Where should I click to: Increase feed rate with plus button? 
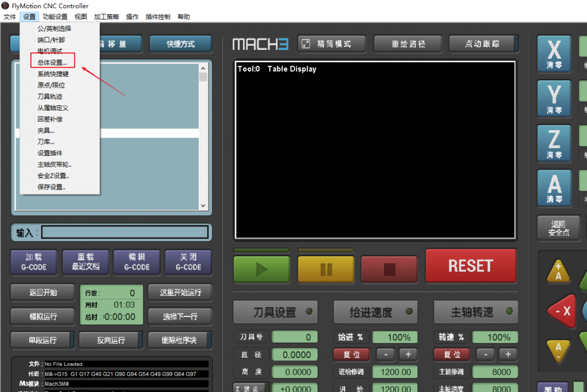(x=408, y=354)
